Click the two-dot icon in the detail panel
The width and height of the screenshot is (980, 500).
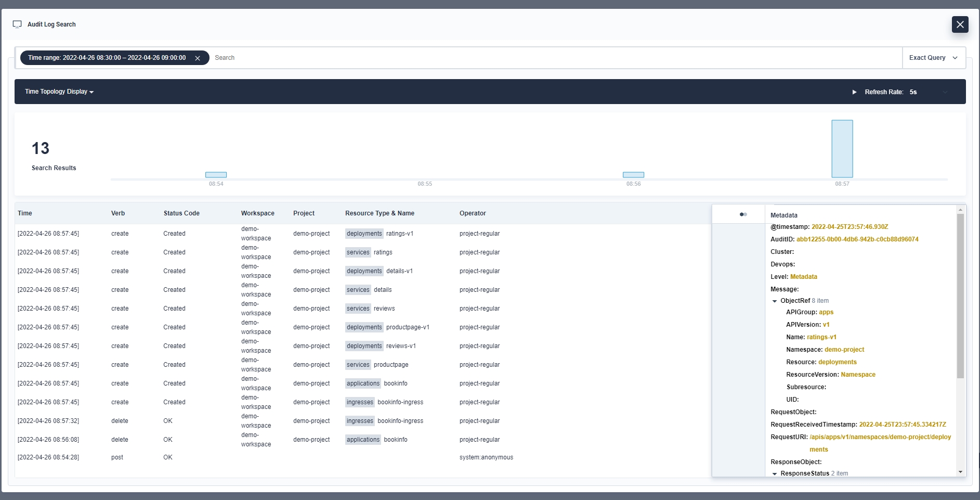[x=743, y=214]
